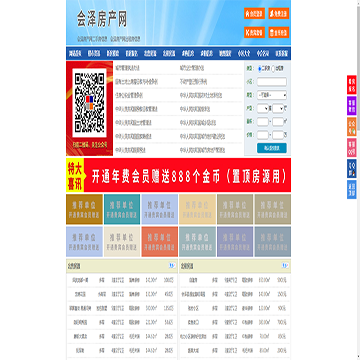Click the purple floating side button

point(352,106)
